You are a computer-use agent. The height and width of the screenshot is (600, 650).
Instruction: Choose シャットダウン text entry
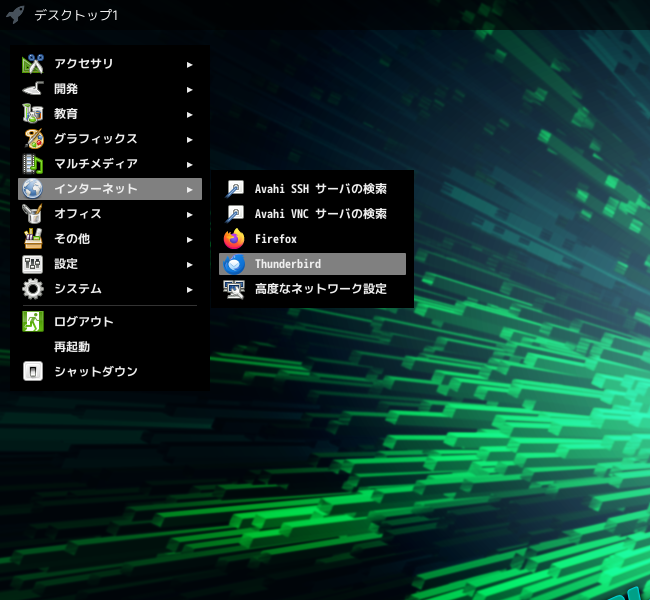[96, 371]
